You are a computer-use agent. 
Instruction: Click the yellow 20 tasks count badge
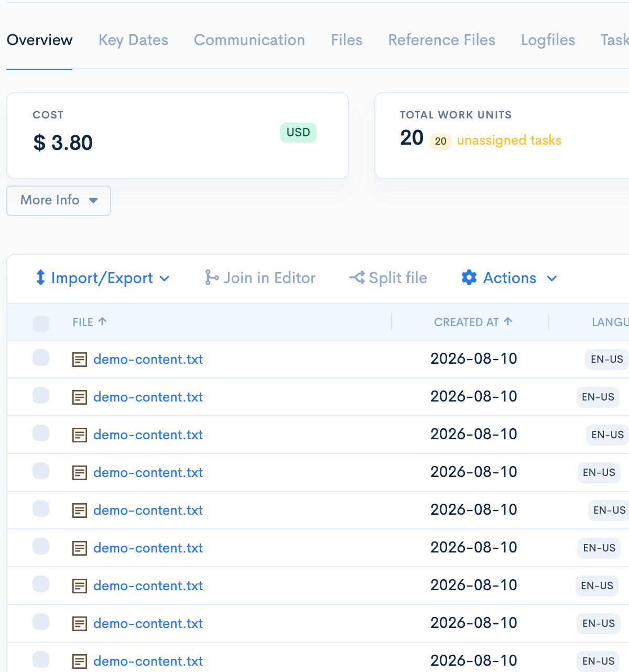point(441,141)
